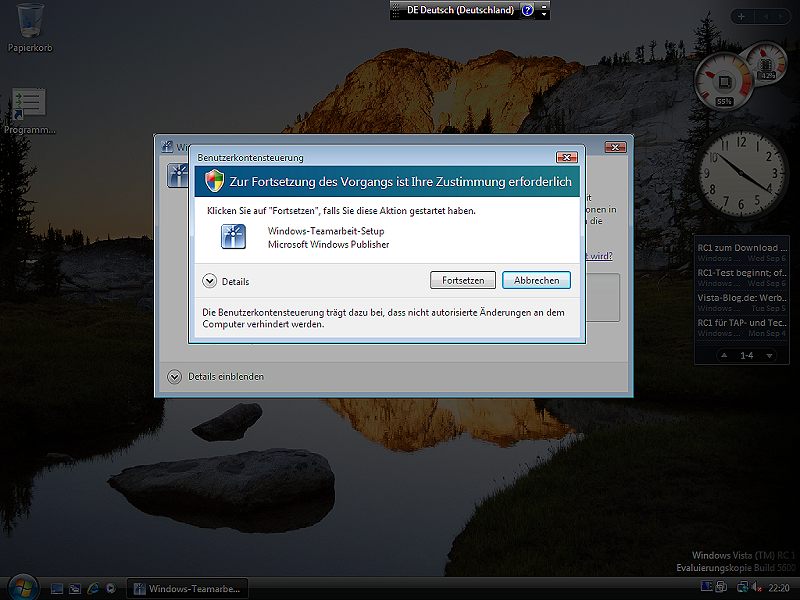
Task: Open the DE Deutsch language selector
Action: 459,10
